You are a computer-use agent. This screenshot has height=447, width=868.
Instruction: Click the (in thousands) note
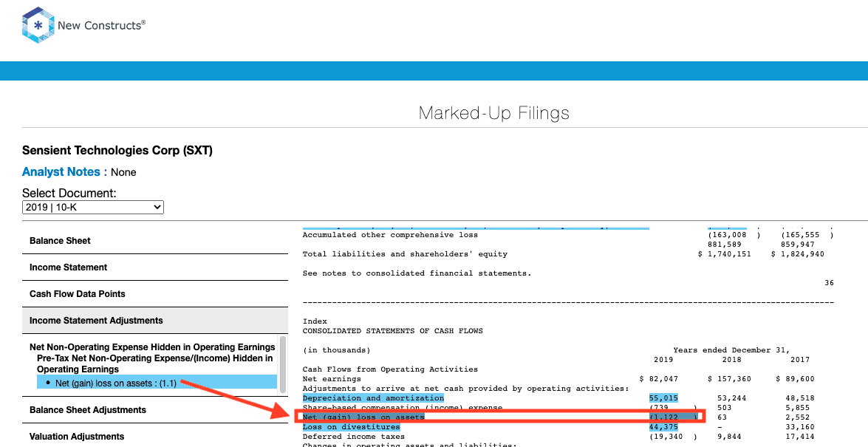(x=337, y=350)
